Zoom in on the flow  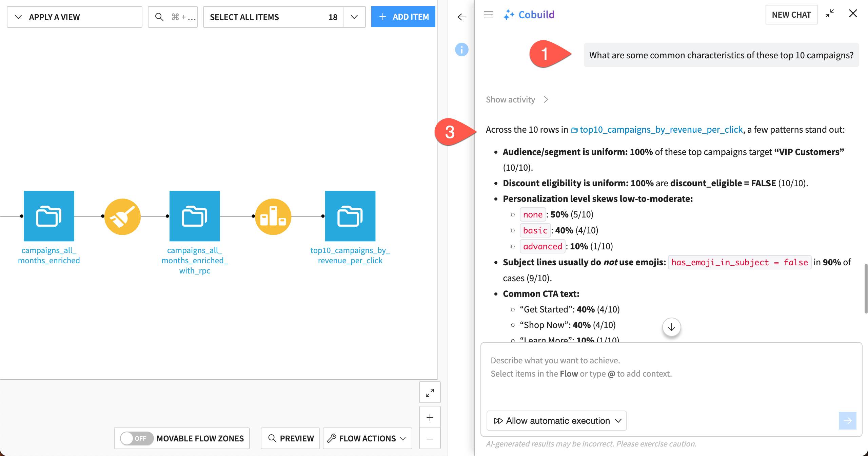click(430, 417)
